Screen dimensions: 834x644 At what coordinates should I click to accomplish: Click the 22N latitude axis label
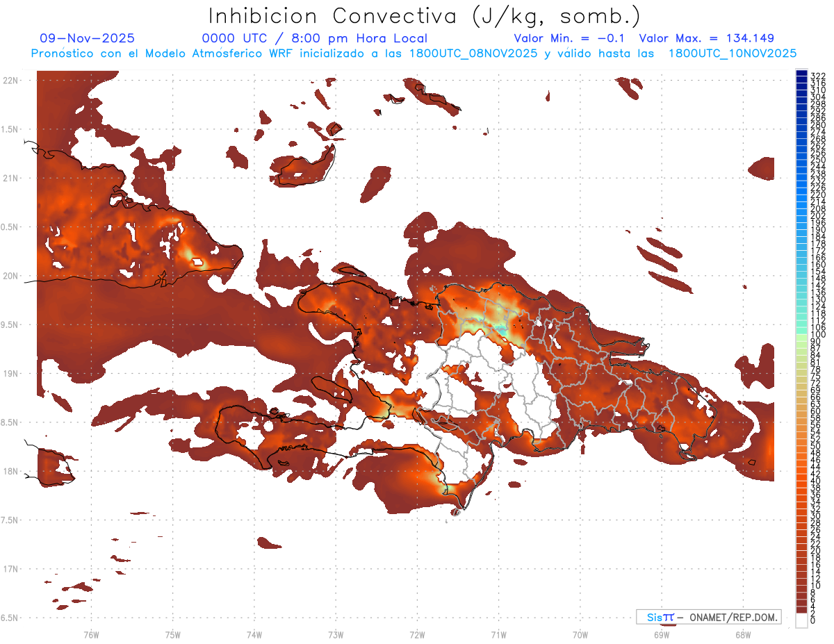pos(10,81)
